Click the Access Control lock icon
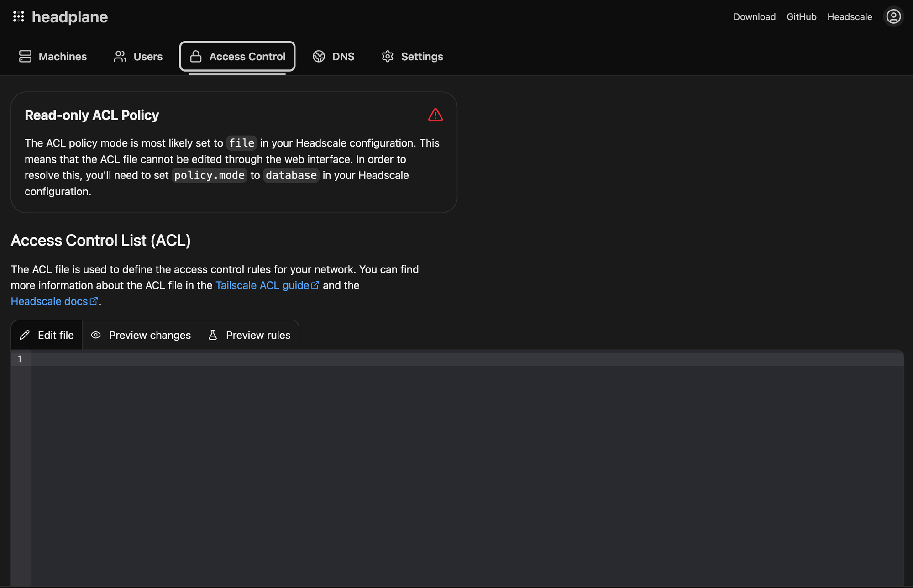Image resolution: width=913 pixels, height=588 pixels. (x=196, y=57)
